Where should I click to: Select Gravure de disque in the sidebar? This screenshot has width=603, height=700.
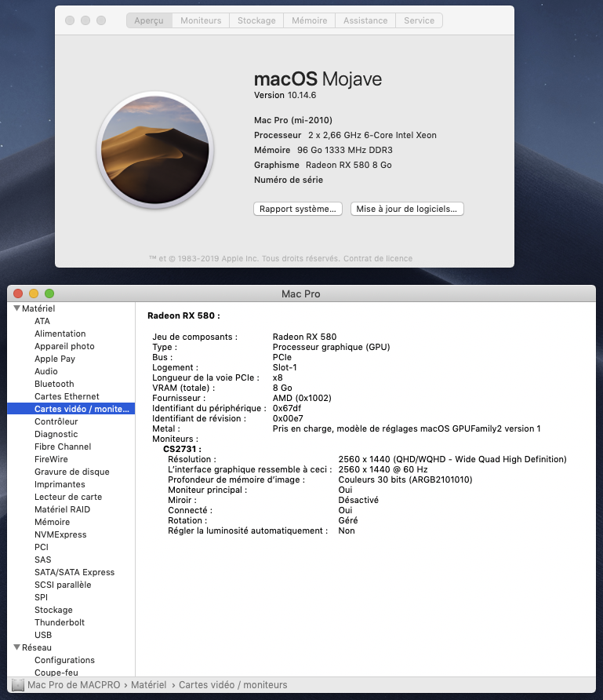click(72, 471)
